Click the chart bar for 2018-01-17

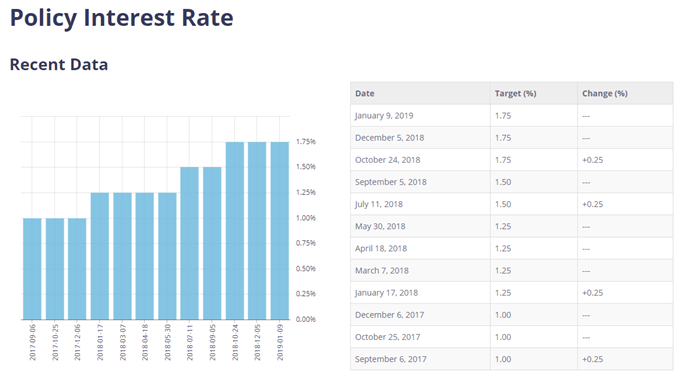[x=100, y=256]
